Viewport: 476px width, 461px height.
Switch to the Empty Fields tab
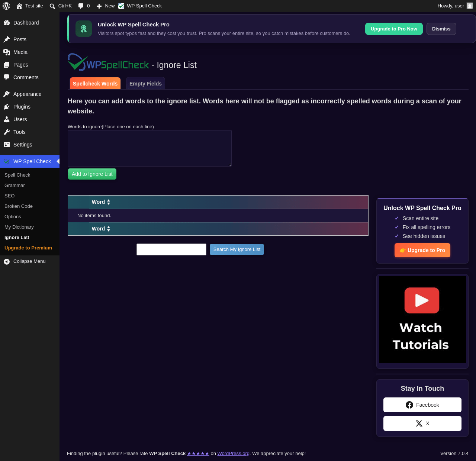click(x=145, y=84)
